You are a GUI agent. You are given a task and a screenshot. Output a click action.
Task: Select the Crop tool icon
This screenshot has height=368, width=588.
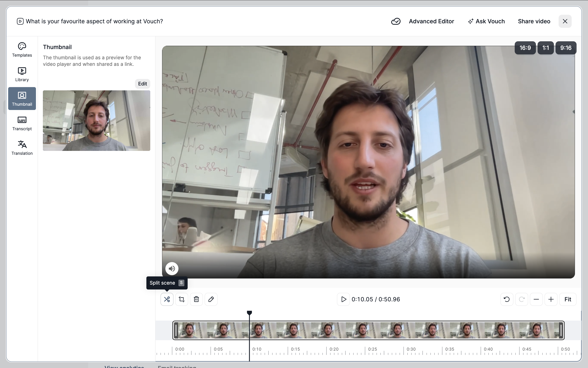pos(182,299)
